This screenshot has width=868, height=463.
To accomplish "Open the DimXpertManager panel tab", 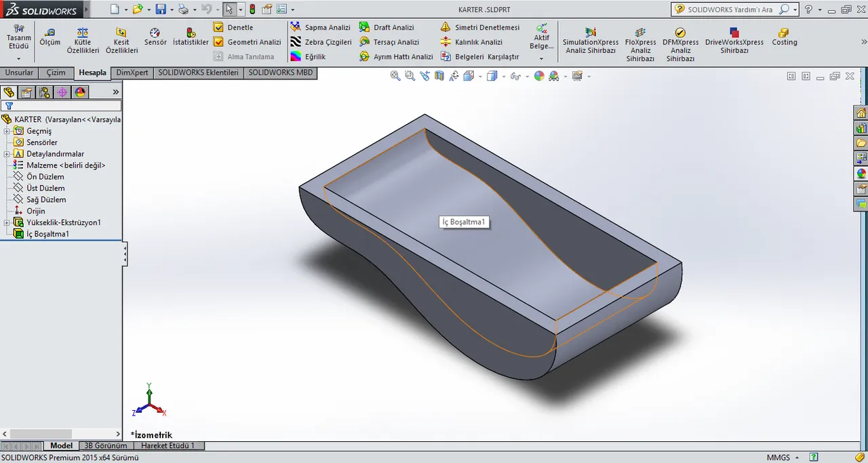I will tap(62, 92).
